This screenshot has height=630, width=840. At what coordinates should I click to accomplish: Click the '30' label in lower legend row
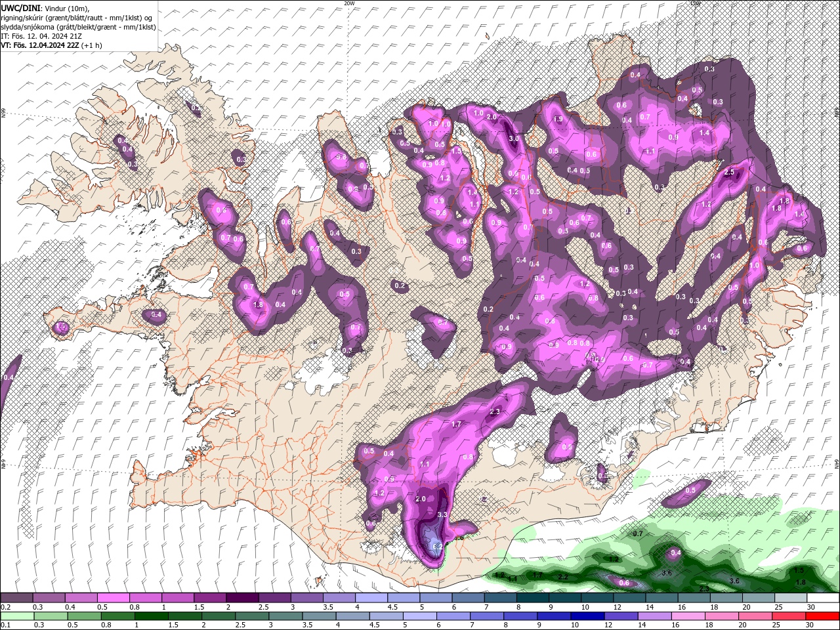[810, 625]
